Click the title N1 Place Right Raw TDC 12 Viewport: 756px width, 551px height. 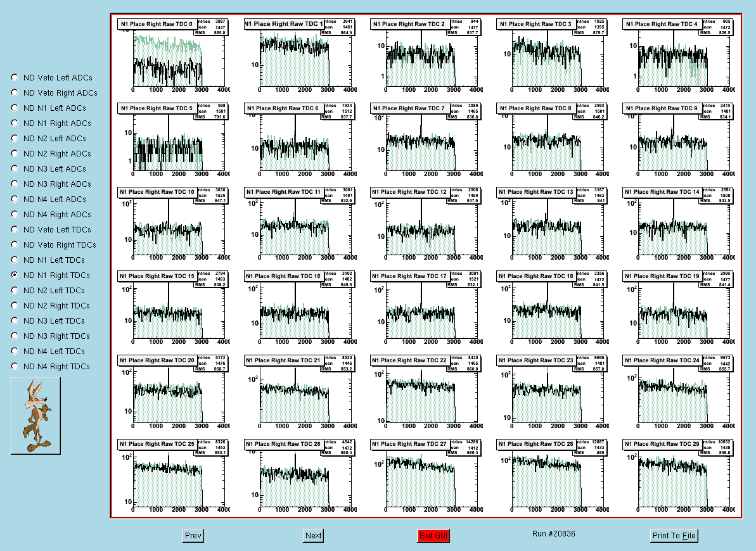[x=410, y=192]
